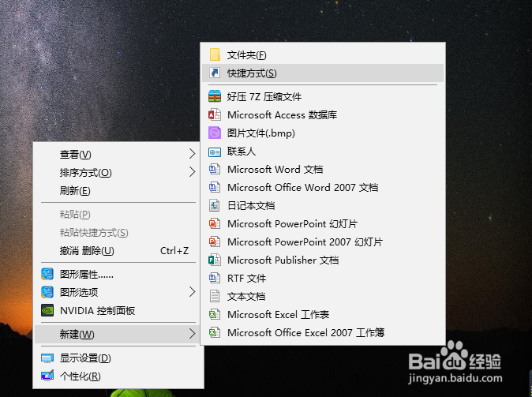This screenshot has width=532, height=397.
Task: Open 个性化(R) menu entry
Action: [x=118, y=376]
